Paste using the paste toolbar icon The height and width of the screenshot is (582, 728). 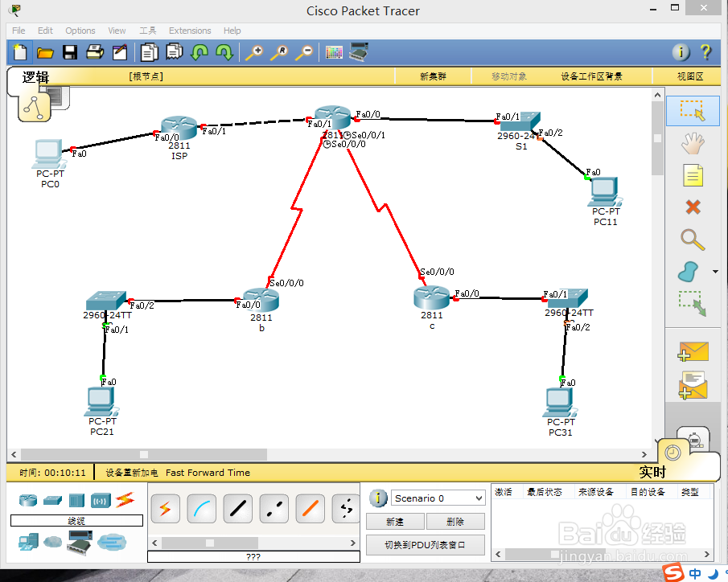[x=174, y=52]
